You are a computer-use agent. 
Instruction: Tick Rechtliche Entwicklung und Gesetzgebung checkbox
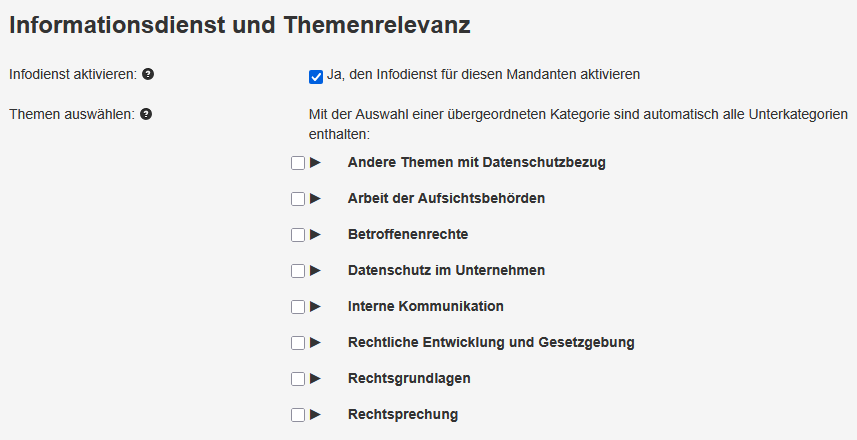point(298,343)
